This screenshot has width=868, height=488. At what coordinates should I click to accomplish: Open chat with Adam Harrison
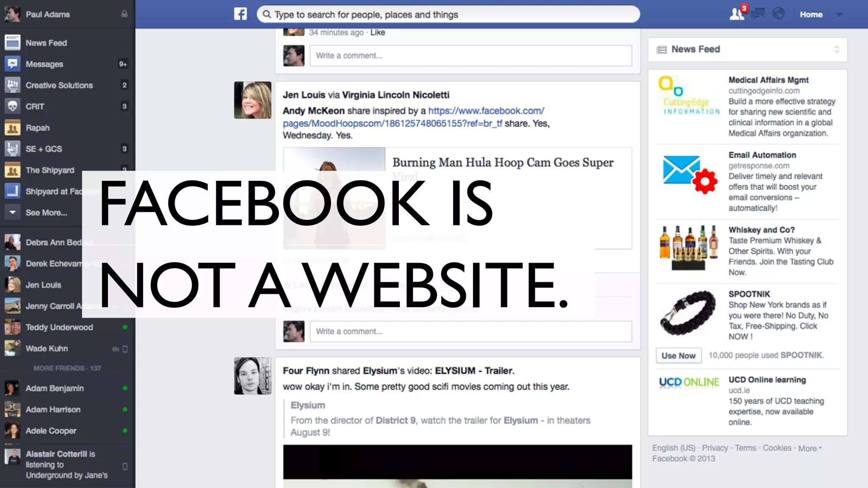click(x=68, y=409)
